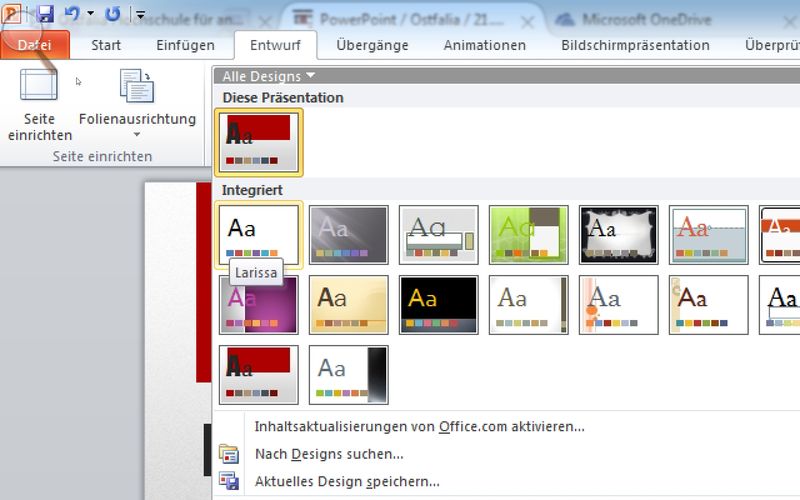
Task: Open the undo history dropdown arrow
Action: 91,15
